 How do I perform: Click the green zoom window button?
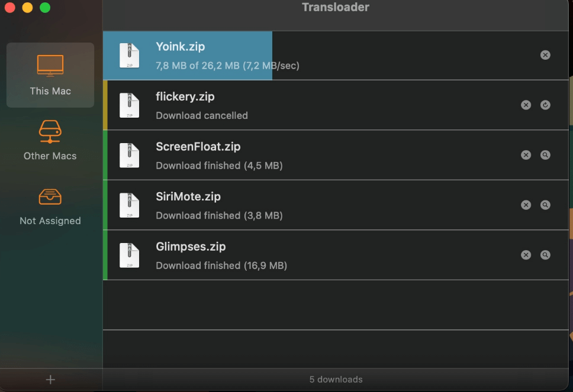tap(45, 7)
